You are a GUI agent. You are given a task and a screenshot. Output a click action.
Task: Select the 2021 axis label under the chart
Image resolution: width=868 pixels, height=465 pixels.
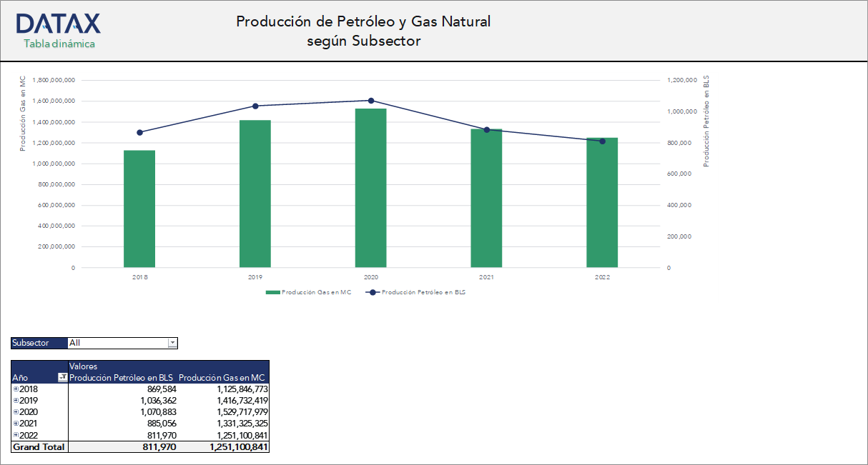488,276
